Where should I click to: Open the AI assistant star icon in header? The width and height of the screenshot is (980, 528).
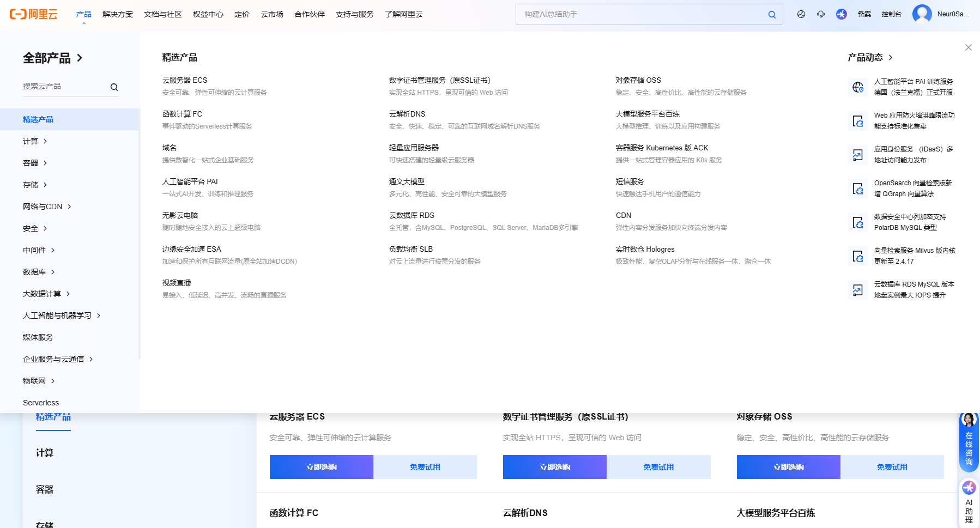tap(842, 14)
